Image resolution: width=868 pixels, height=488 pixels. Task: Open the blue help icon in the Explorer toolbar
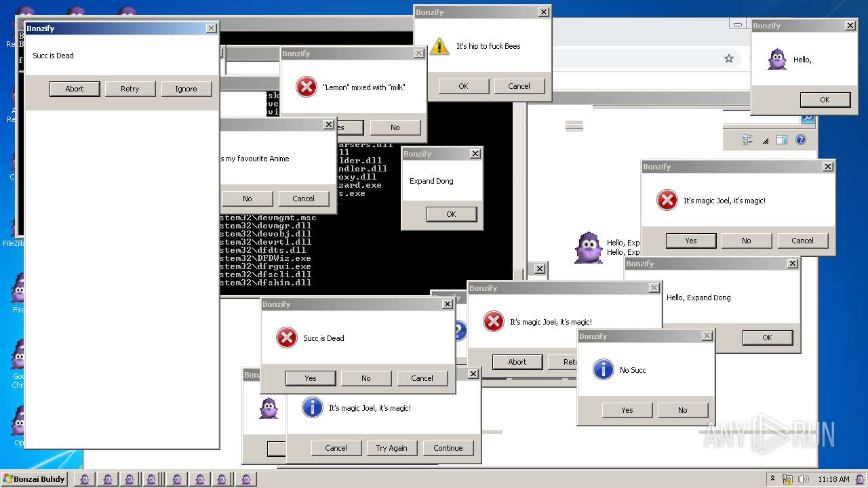coord(801,140)
